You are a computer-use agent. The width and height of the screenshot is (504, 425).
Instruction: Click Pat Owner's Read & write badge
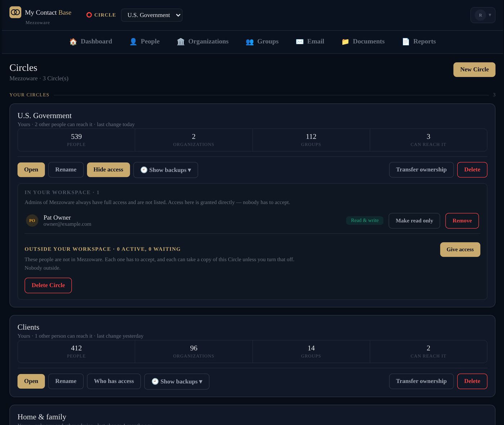click(x=365, y=220)
